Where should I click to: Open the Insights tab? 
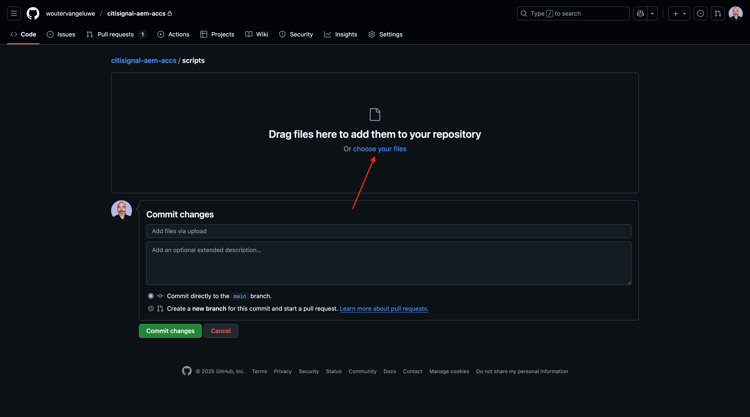click(x=341, y=34)
